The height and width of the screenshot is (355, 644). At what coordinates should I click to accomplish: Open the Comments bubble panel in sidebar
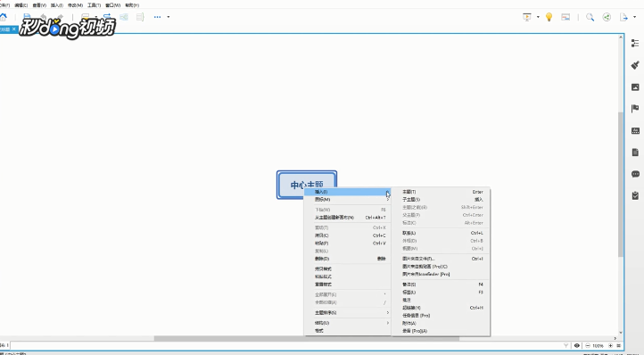(635, 174)
